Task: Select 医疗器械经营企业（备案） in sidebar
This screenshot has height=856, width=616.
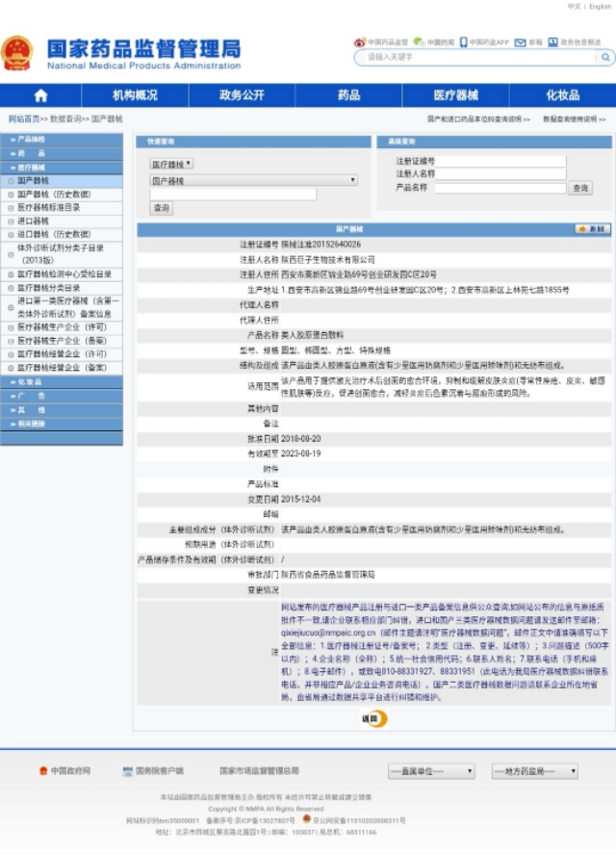Action: coord(61,368)
